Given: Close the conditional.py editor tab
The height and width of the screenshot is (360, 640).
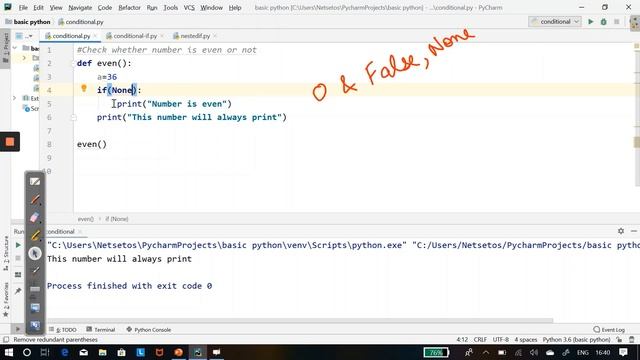Looking at the screenshot, I should click(x=95, y=36).
